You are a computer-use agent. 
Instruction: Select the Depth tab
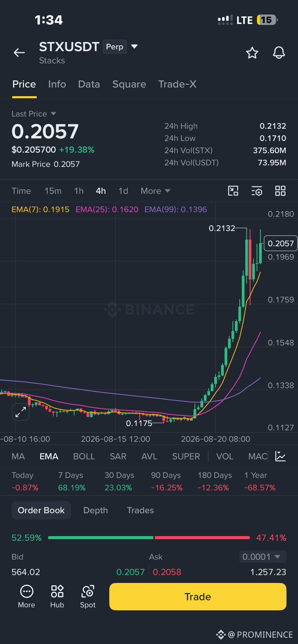point(96,510)
